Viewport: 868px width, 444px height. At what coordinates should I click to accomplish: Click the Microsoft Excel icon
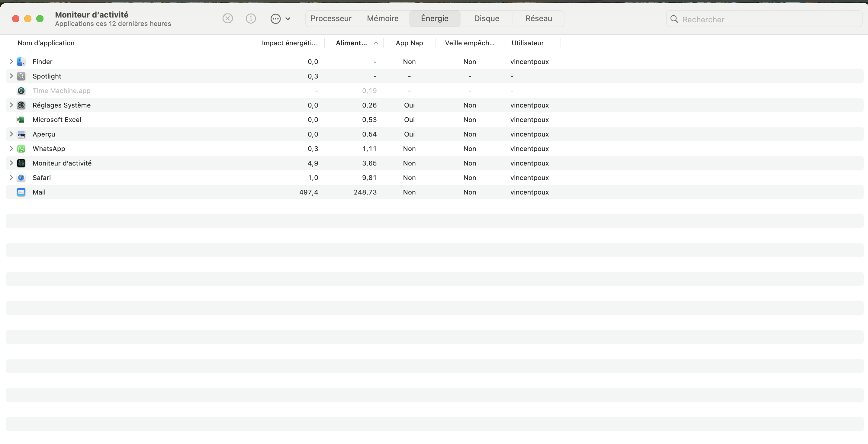pyautogui.click(x=21, y=120)
